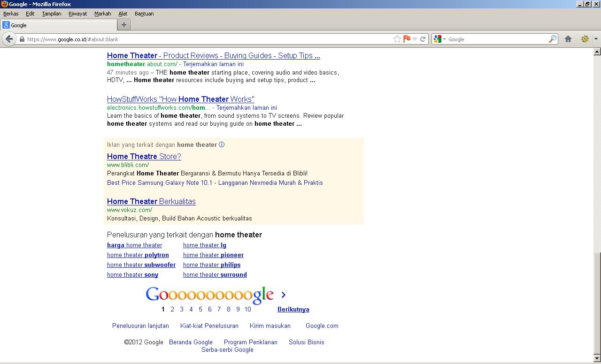This screenshot has height=364, width=601.
Task: Open the add-on toolbar dropdown arrow
Action: (596, 39)
